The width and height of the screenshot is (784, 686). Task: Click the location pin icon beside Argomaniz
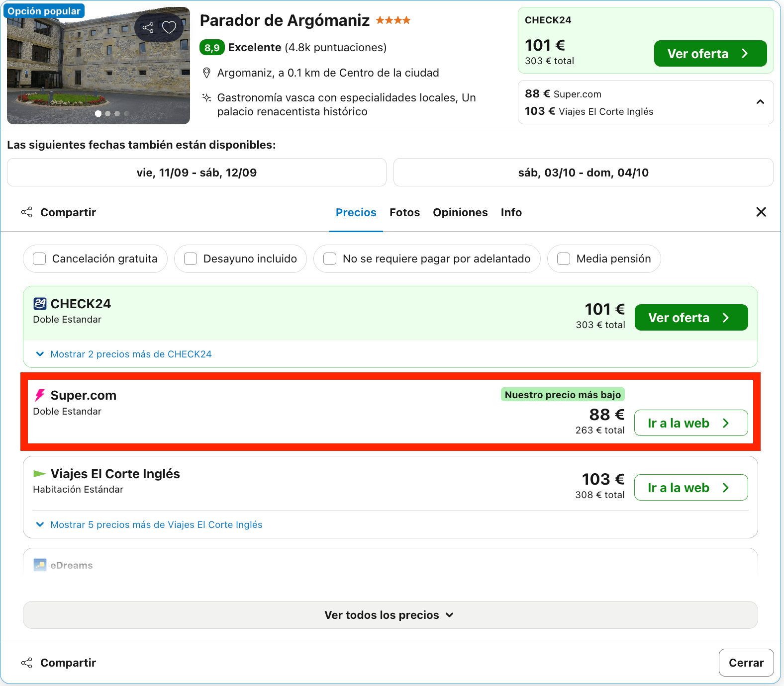(x=206, y=73)
